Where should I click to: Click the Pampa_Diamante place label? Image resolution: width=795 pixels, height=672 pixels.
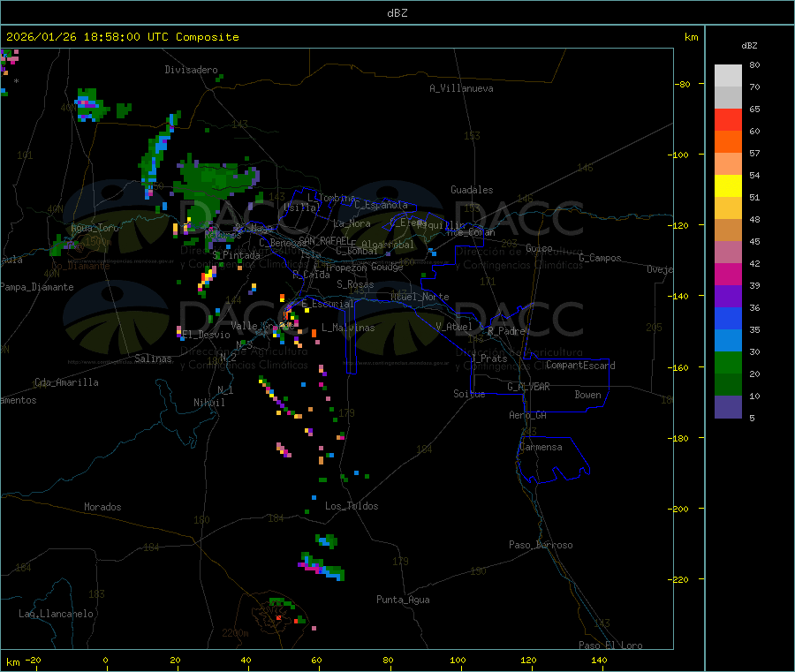(37, 287)
